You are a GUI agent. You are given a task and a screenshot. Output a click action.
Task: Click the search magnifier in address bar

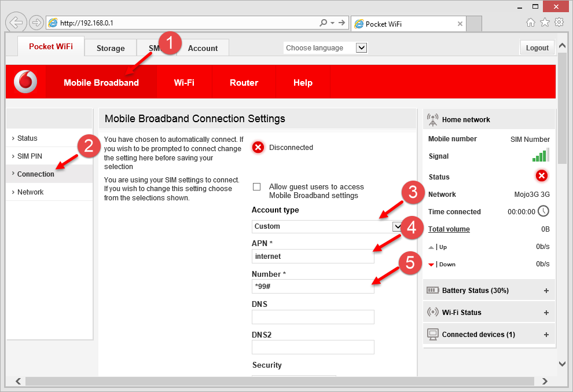click(323, 23)
